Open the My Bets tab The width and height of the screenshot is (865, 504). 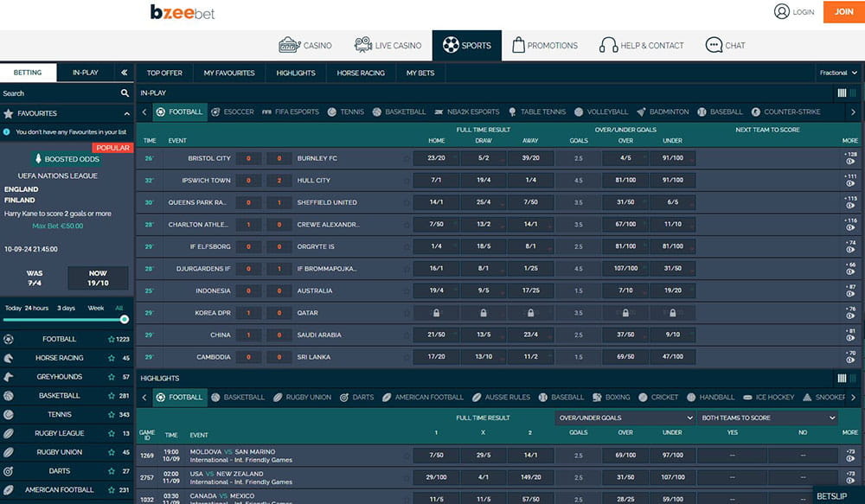(420, 73)
